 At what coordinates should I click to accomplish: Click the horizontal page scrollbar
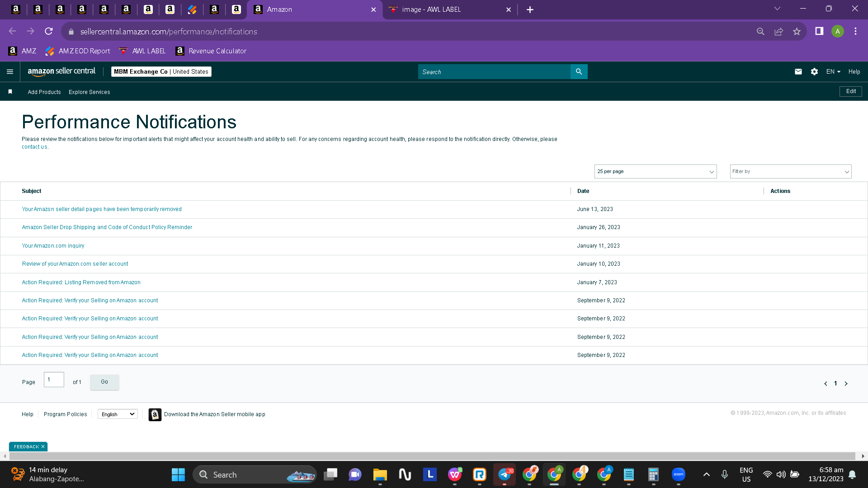click(x=432, y=456)
